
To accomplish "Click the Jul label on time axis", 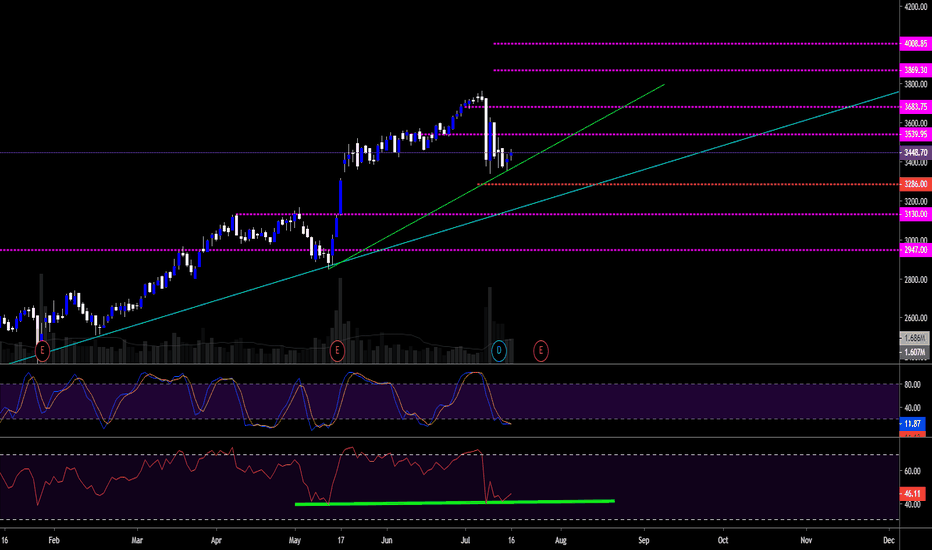I will 465,540.
